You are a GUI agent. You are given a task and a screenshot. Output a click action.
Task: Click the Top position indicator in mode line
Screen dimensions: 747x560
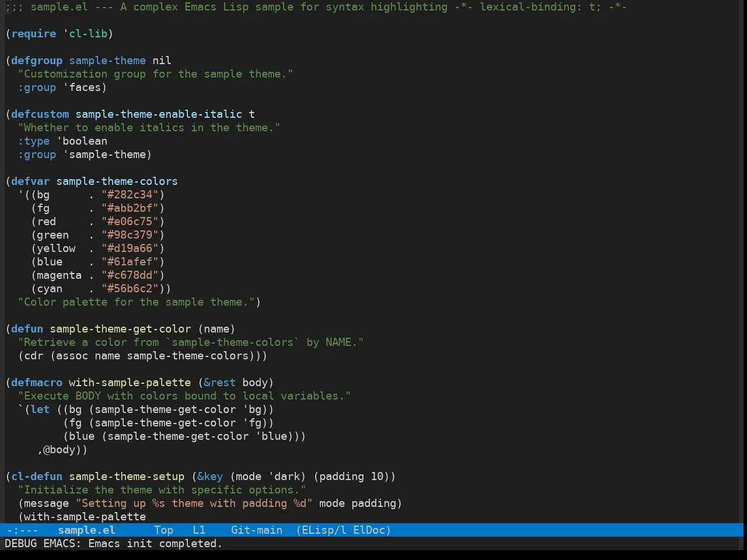pyautogui.click(x=163, y=530)
